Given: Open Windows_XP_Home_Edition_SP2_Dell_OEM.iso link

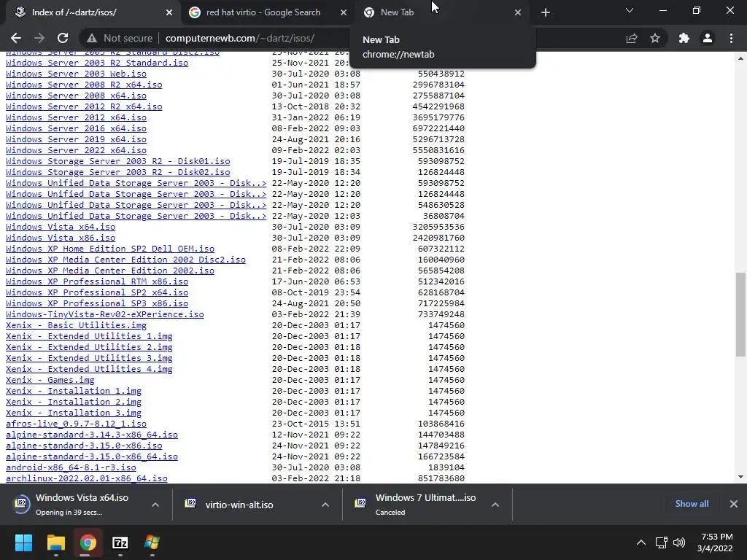Looking at the screenshot, I should (x=110, y=249).
